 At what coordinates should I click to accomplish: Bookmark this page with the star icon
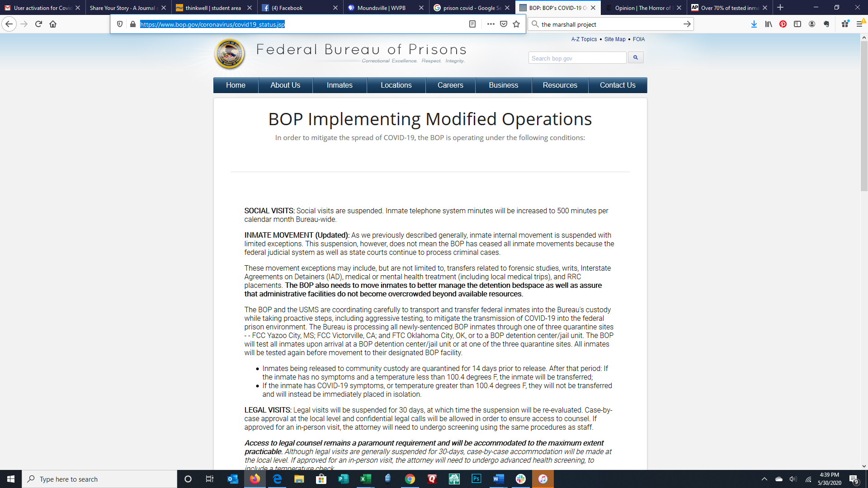516,24
